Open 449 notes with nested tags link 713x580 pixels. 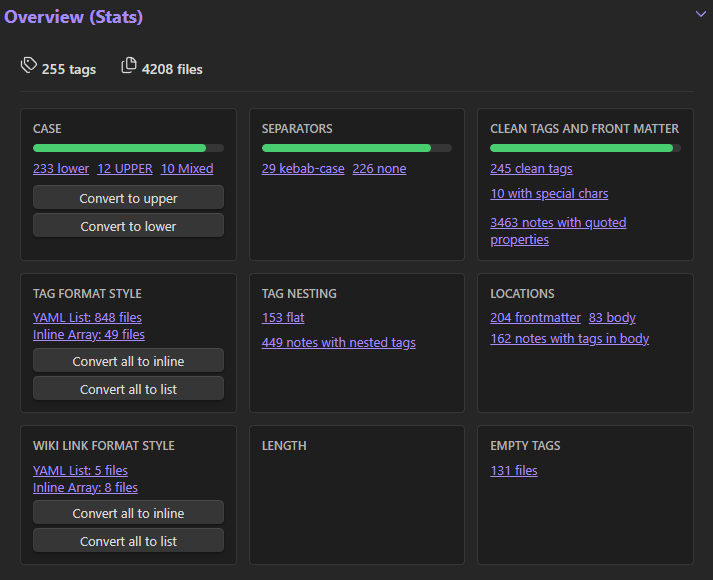(338, 343)
